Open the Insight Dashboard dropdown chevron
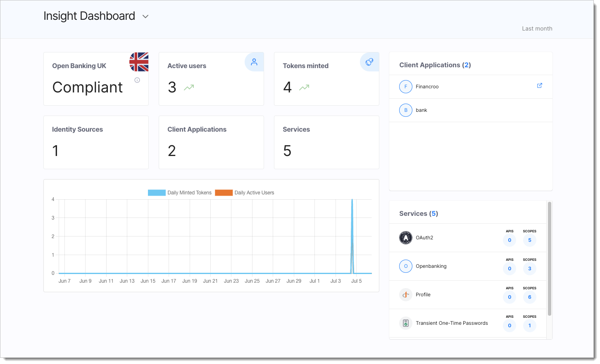Image resolution: width=600 pixels, height=364 pixels. 145,17
